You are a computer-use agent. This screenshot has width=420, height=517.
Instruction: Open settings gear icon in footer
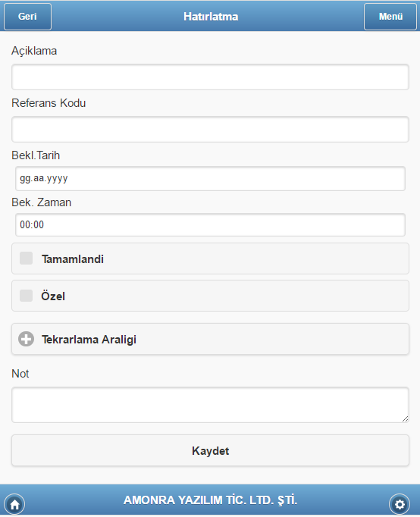(400, 504)
